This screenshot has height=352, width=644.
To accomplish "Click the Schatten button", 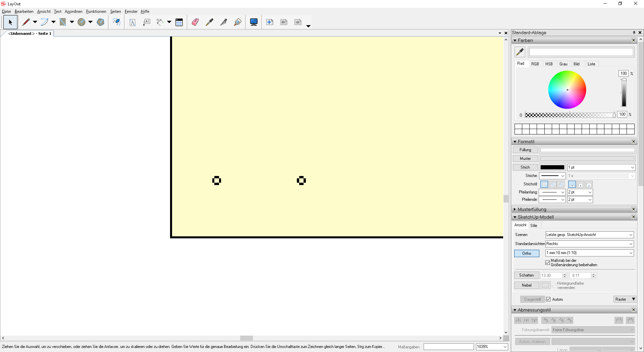I will pos(526,275).
